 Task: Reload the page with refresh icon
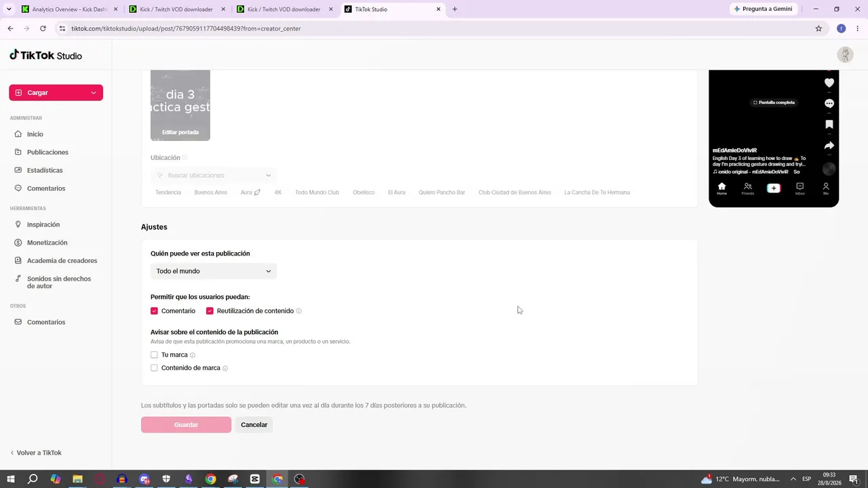(43, 28)
